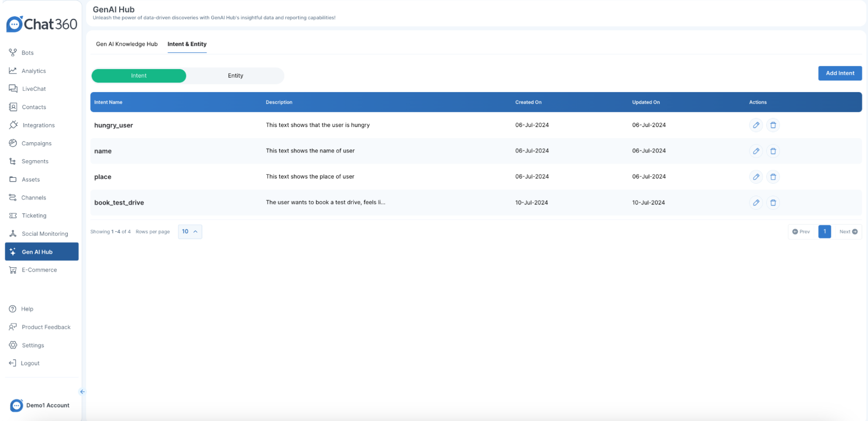Open Channels section
The image size is (868, 421).
(x=34, y=197)
